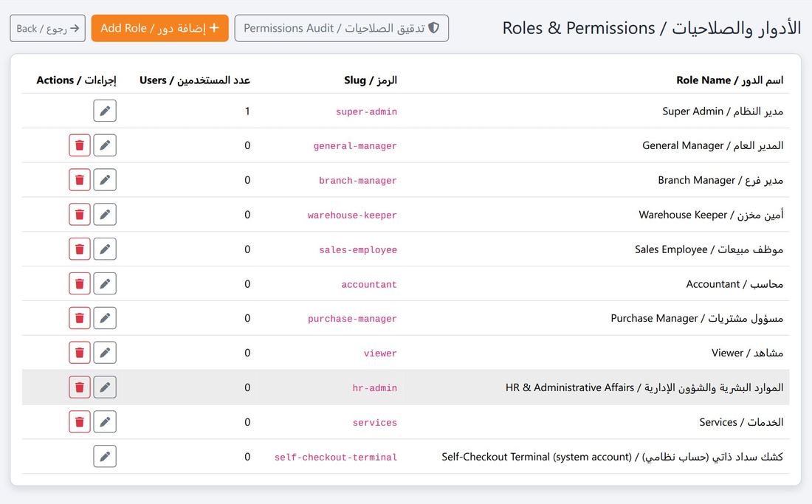This screenshot has width=812, height=504.
Task: Select the Services role name
Action: tap(741, 422)
